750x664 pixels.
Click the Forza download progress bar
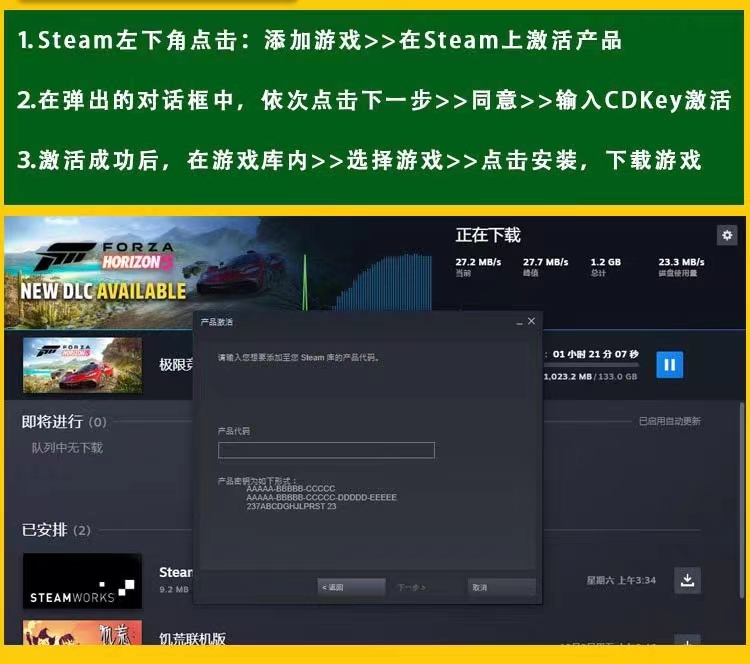click(591, 365)
